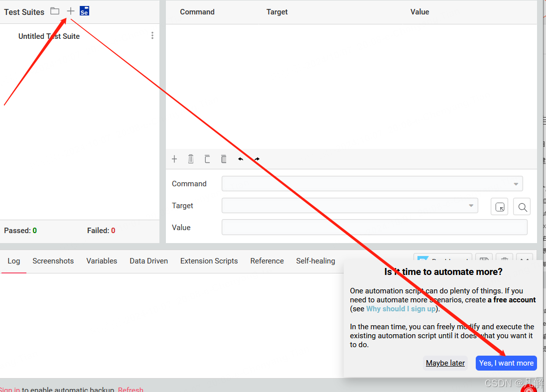Viewport: 546px width, 392px height.
Task: Click the Command column header
Action: [197, 12]
